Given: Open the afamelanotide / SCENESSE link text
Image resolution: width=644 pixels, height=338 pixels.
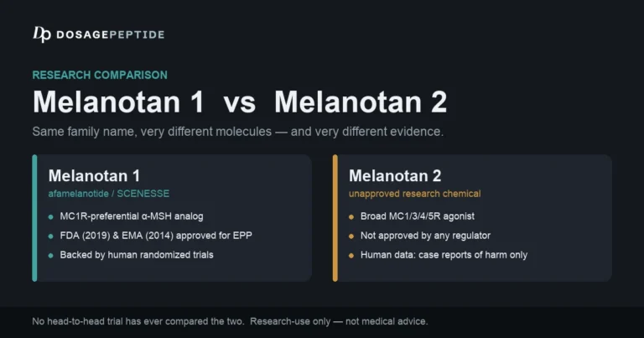Looking at the screenshot, I should (109, 194).
